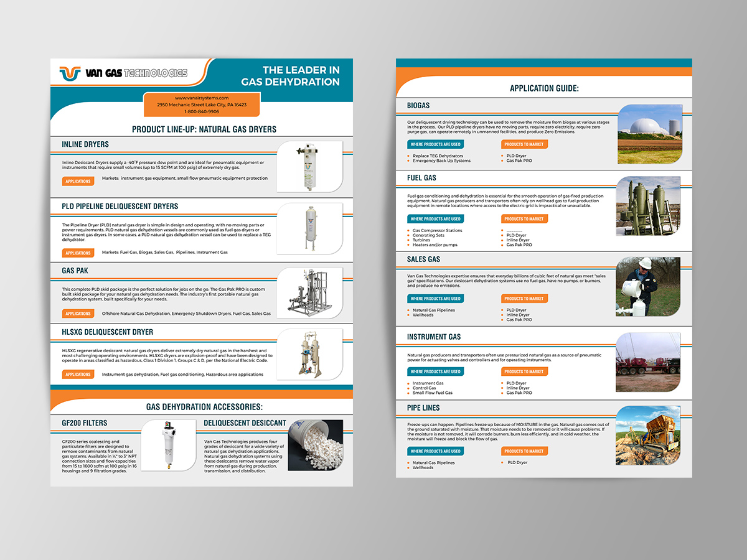
Task: Click 'Where Products Are Used' in Instrument Gas section
Action: 436,371
